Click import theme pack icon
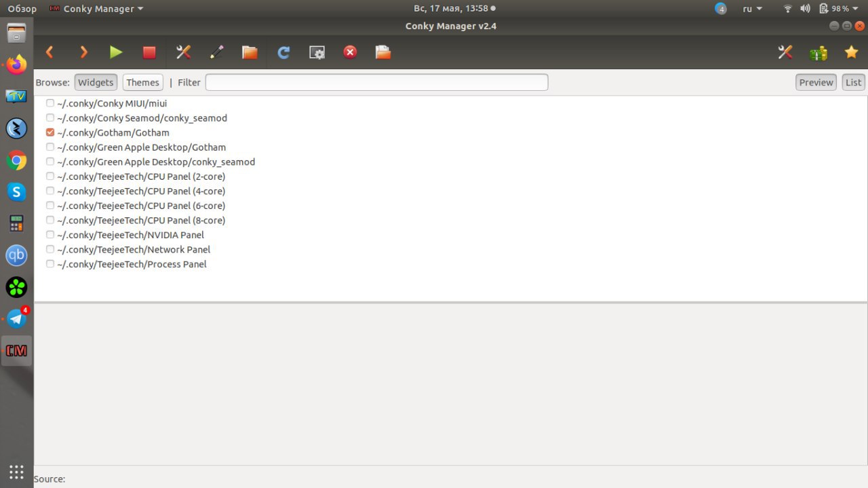Screen dimensions: 868x488 [383, 52]
